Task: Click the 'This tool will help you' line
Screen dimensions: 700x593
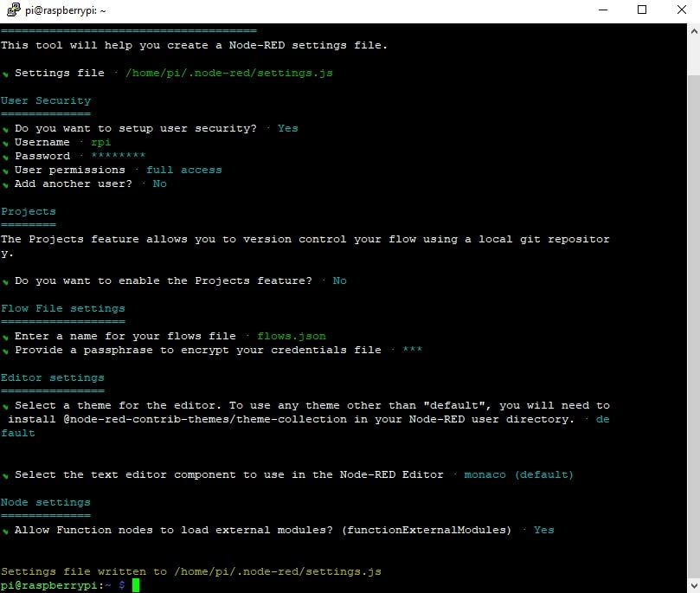Action: 194,45
